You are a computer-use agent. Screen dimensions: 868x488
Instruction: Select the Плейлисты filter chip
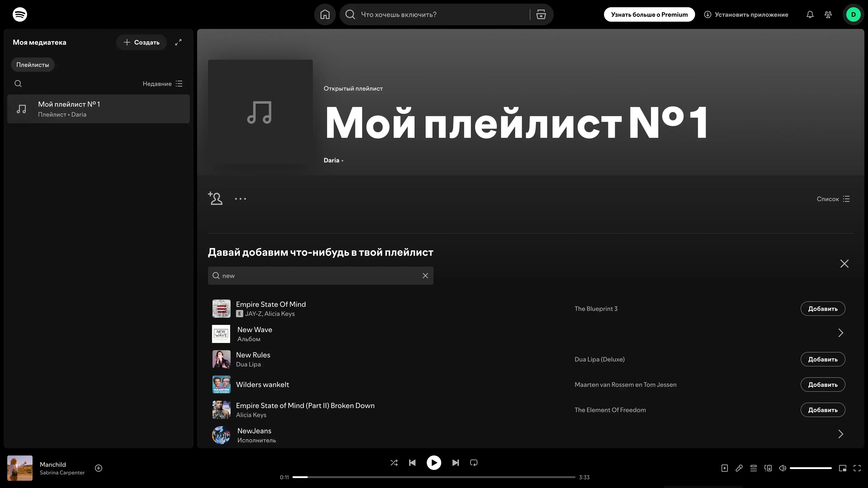coord(33,65)
